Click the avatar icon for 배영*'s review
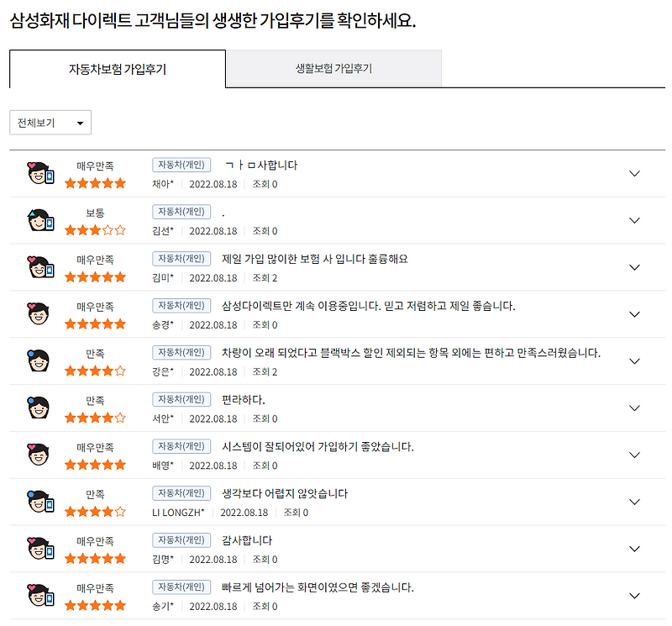This screenshot has height=626, width=672. 39,455
